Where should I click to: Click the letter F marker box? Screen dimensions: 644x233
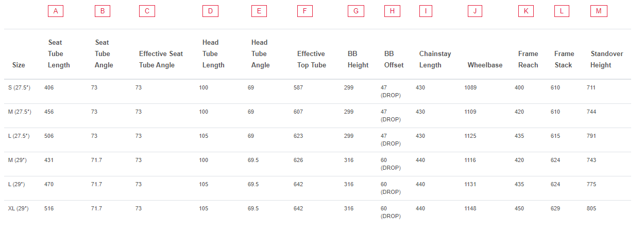[x=304, y=11]
